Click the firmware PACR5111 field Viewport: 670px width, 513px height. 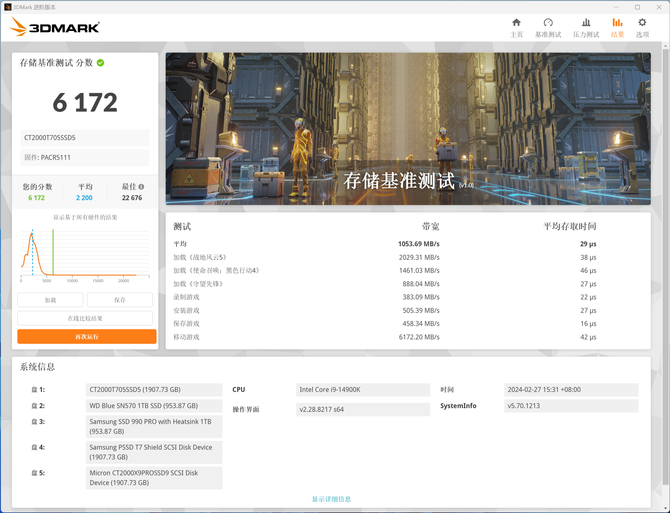85,158
